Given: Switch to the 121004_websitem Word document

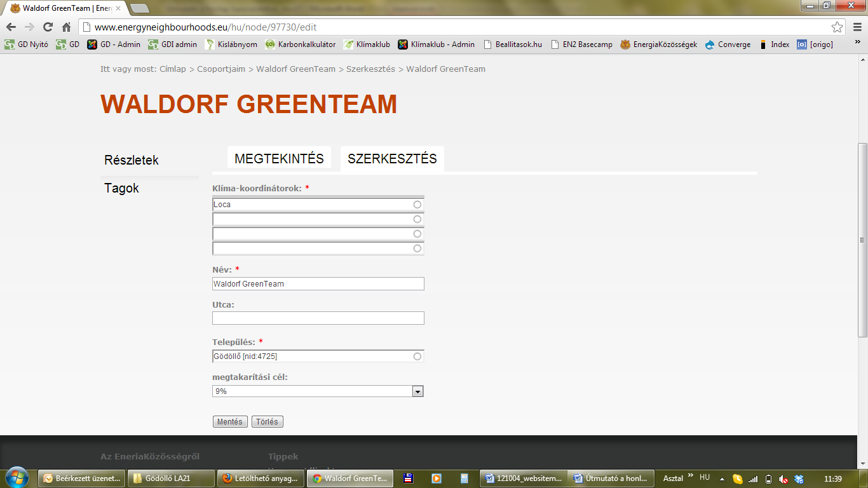Looking at the screenshot, I should click(x=522, y=478).
